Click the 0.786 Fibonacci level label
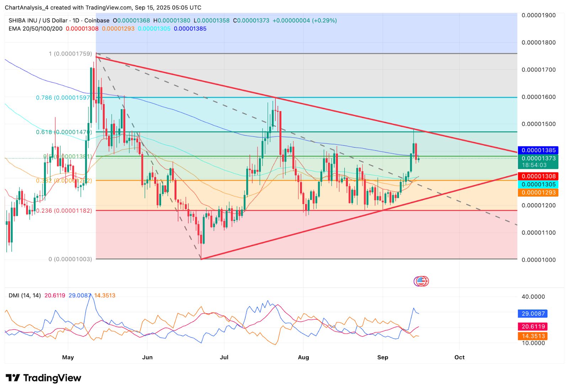Viewport: 569px width, 392px height. click(63, 97)
